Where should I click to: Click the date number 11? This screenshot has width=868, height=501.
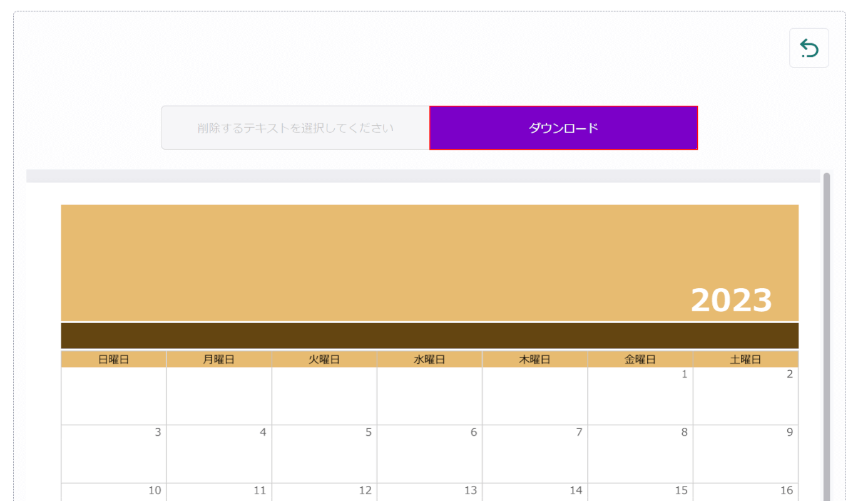(260, 490)
